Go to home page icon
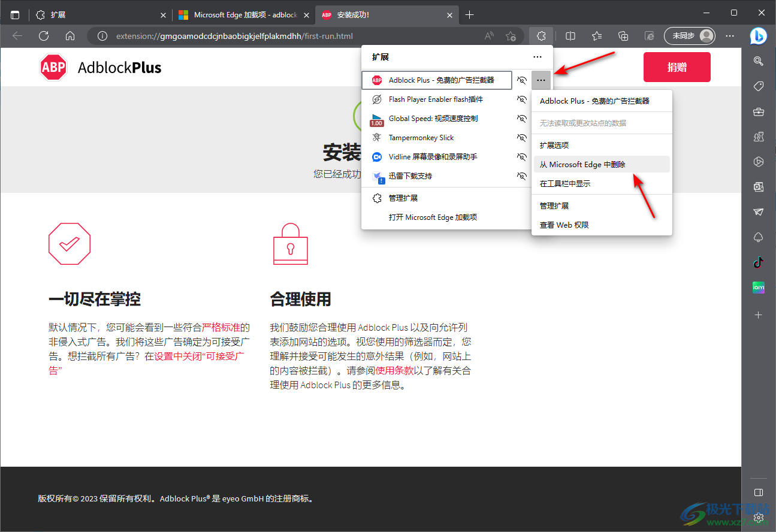Viewport: 776px width, 532px height. click(x=70, y=36)
